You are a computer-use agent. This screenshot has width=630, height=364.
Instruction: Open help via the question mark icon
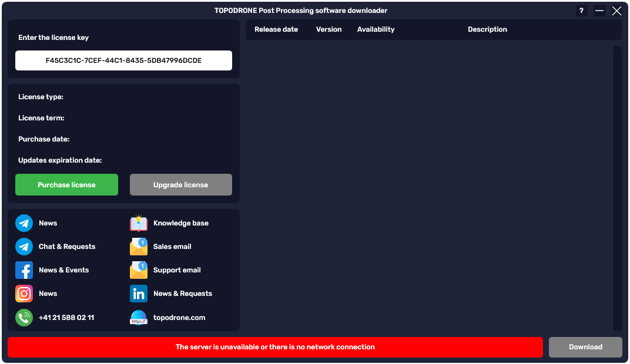581,11
